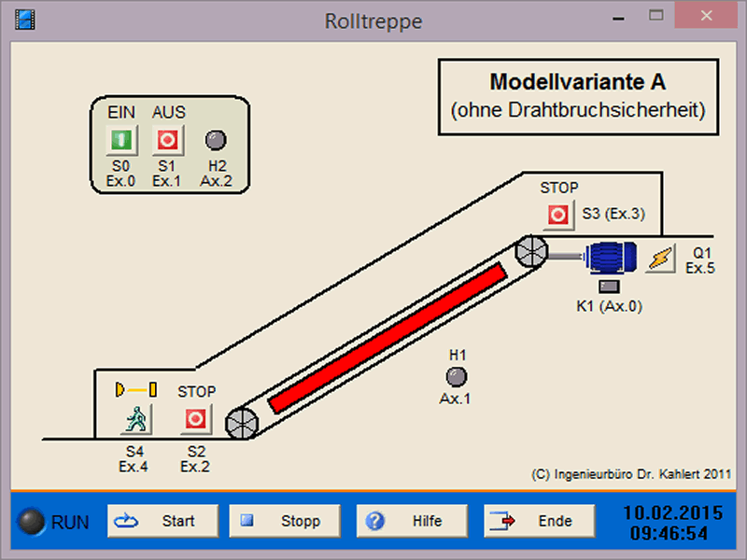Open the window system menu icon
Viewport: 747px width, 560px height.
tap(24, 20)
